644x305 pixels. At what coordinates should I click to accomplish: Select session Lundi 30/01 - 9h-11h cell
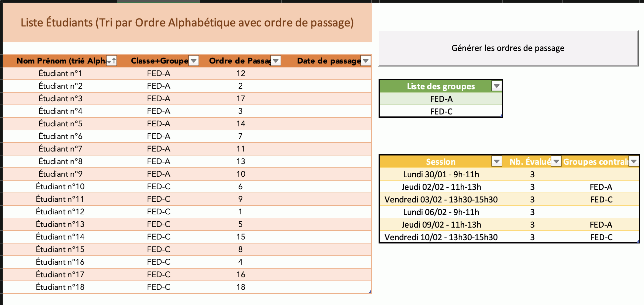click(x=441, y=174)
